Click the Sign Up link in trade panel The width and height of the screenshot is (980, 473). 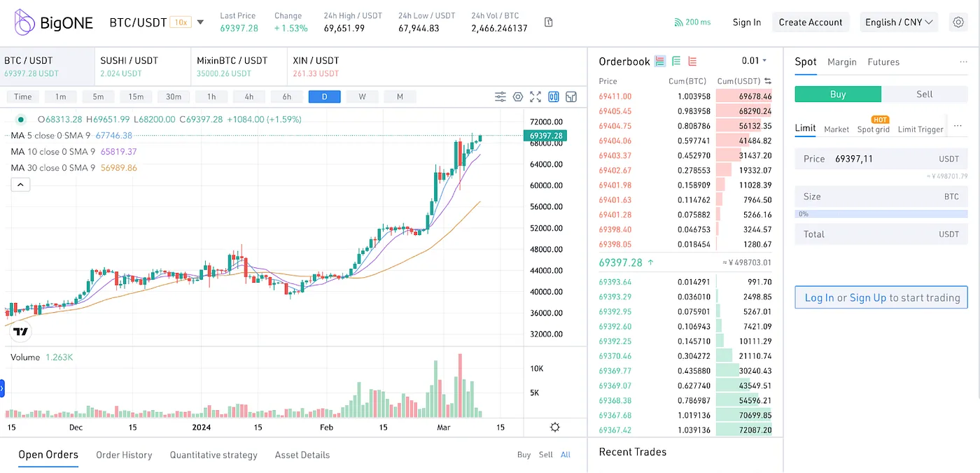868,298
